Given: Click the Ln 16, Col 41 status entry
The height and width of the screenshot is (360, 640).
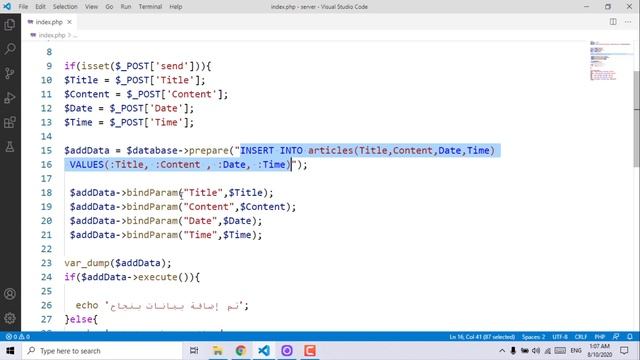Looking at the screenshot, I should [x=482, y=337].
